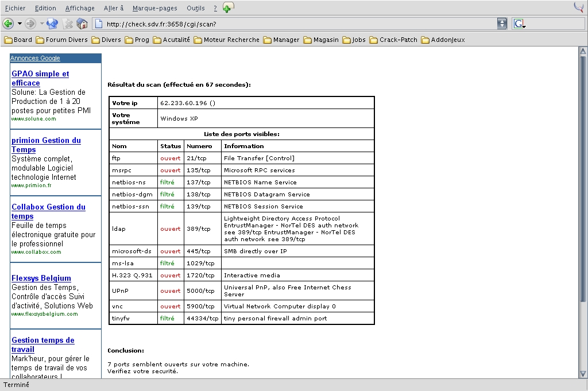Click the Windows XP system value
This screenshot has width=588, height=391.
tap(179, 118)
